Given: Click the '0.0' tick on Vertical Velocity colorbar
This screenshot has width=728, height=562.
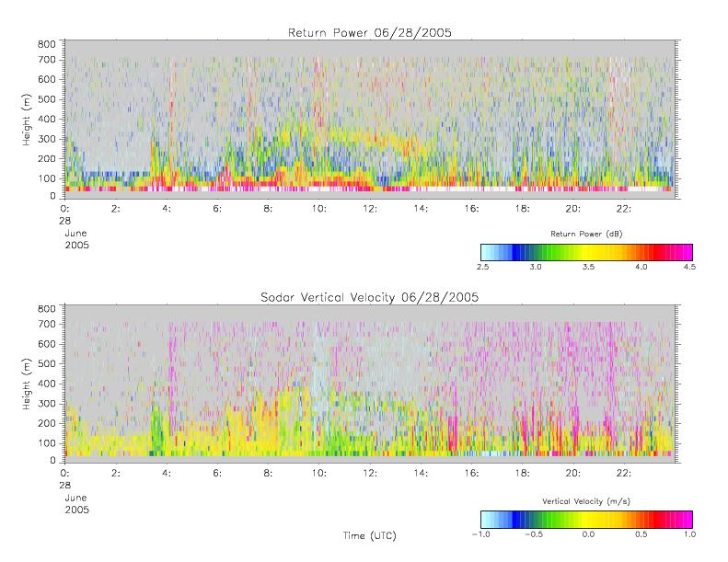Looking at the screenshot, I should (588, 534).
